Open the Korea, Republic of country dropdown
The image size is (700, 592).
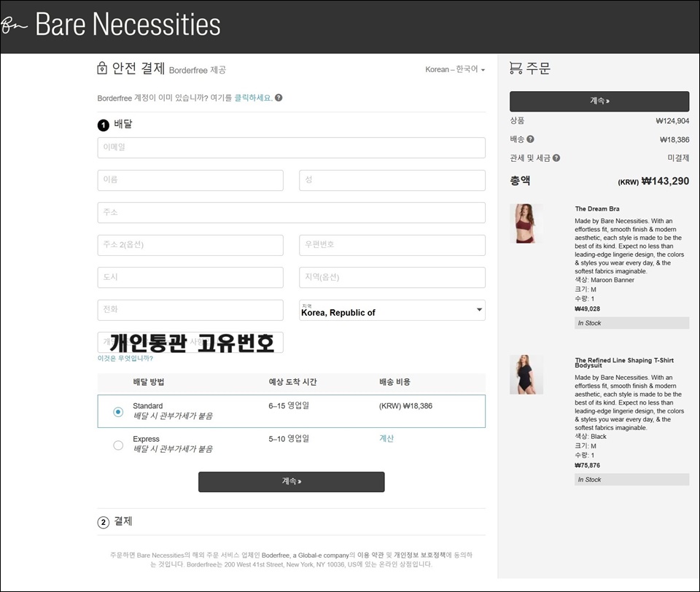(392, 310)
